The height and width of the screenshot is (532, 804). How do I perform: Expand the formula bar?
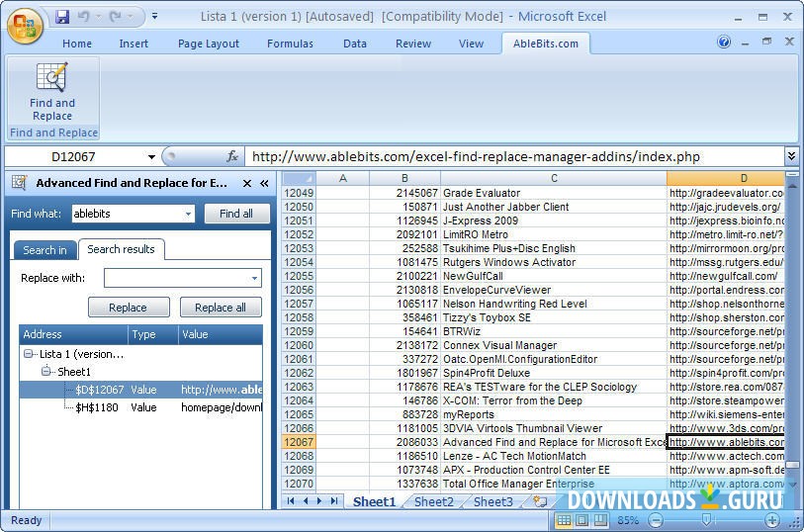791,156
